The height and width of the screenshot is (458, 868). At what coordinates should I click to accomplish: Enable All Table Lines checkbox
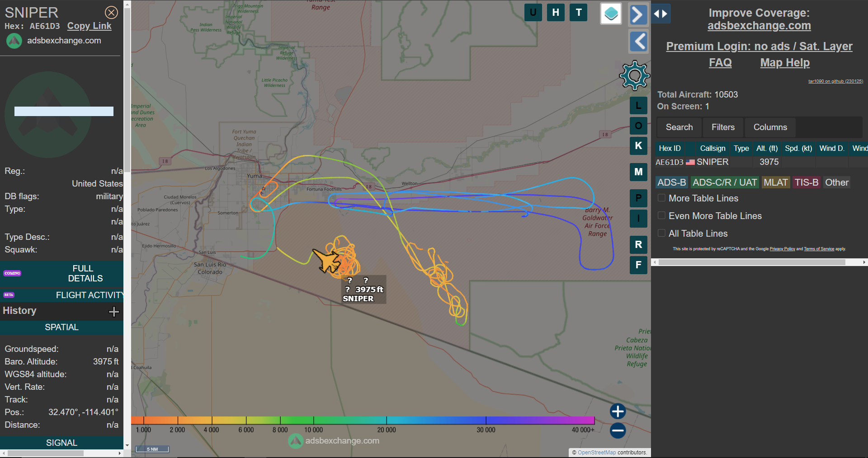tap(661, 233)
